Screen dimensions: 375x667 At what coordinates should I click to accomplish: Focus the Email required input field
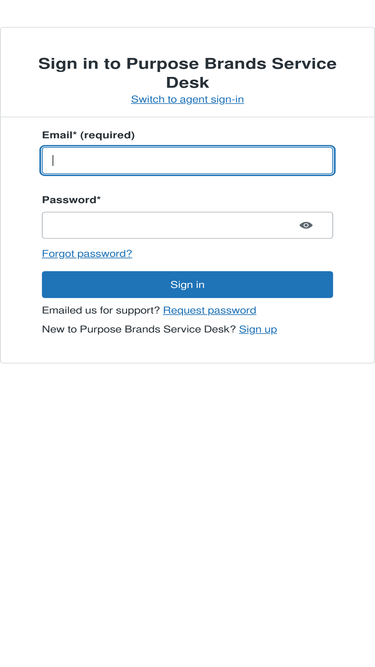(188, 160)
